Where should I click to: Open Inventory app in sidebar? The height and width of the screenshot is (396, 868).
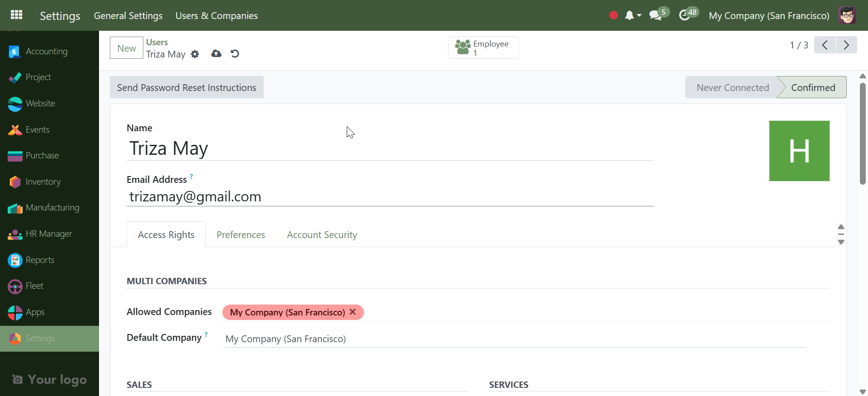(43, 182)
